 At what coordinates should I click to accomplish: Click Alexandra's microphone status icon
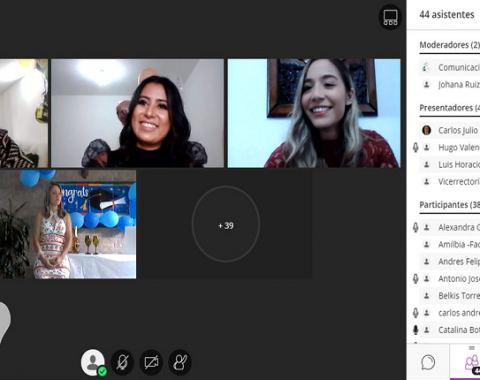tap(415, 227)
